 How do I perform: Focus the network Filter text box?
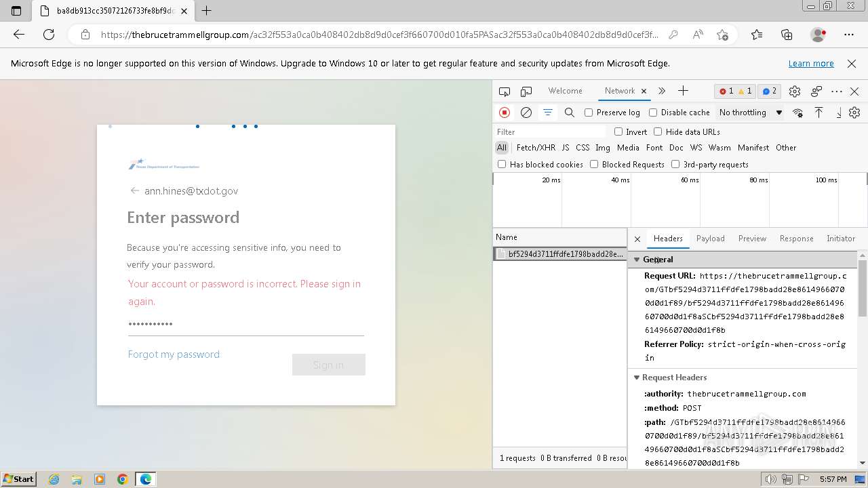(550, 131)
